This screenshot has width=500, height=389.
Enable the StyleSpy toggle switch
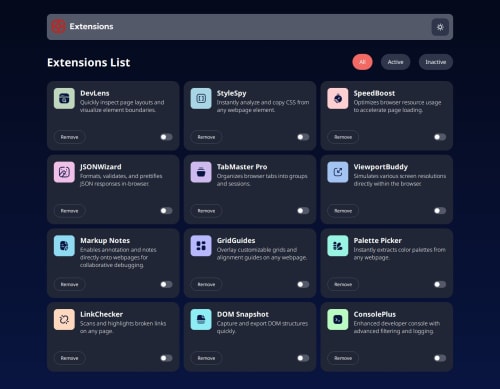(303, 137)
